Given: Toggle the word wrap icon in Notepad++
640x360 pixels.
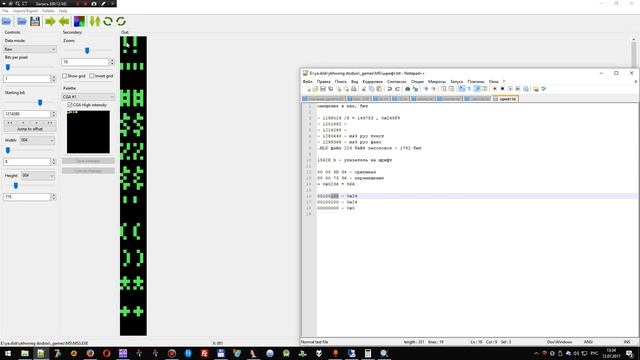Looking at the screenshot, I should [461, 89].
